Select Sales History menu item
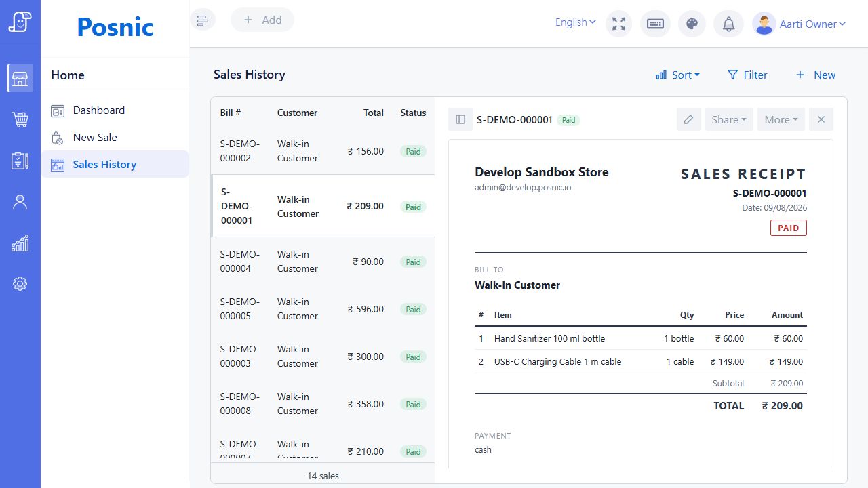This screenshot has width=868, height=488. coord(115,164)
